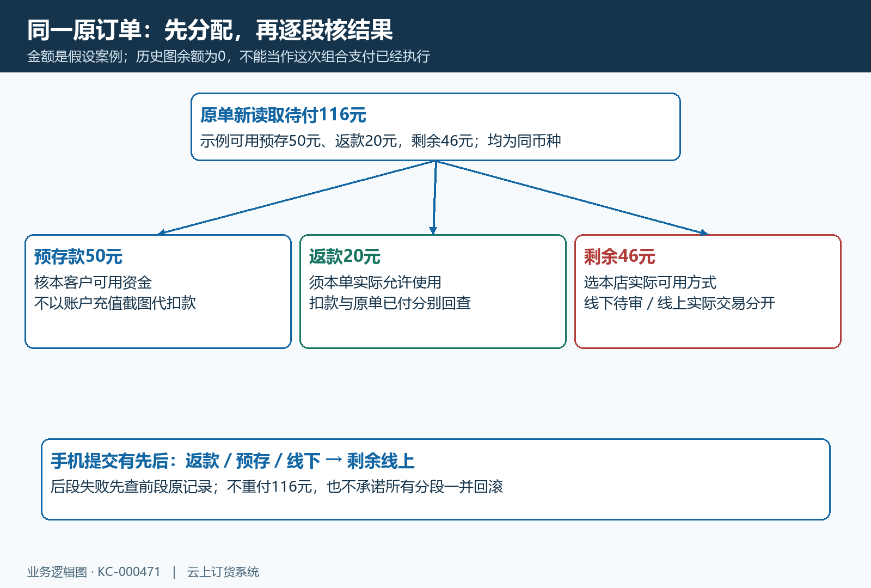
Task: Click the footer label 业务逻辑图 · KC-000471
Action: tap(94, 572)
